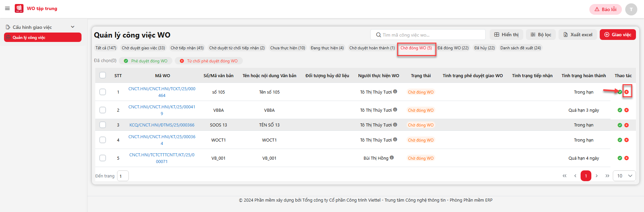This screenshot has width=644, height=212.
Task: Tick the checkbox for row 4
Action: (x=103, y=140)
